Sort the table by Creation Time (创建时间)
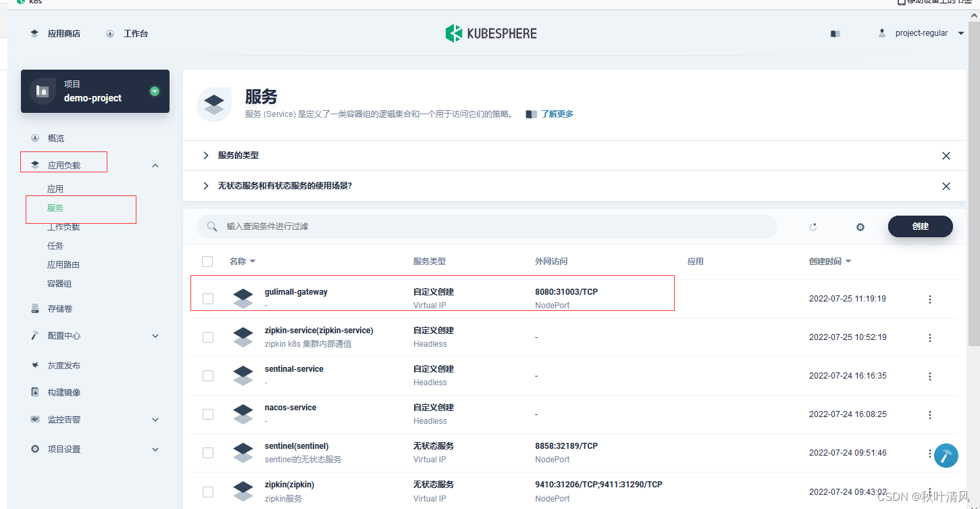 (x=830, y=262)
